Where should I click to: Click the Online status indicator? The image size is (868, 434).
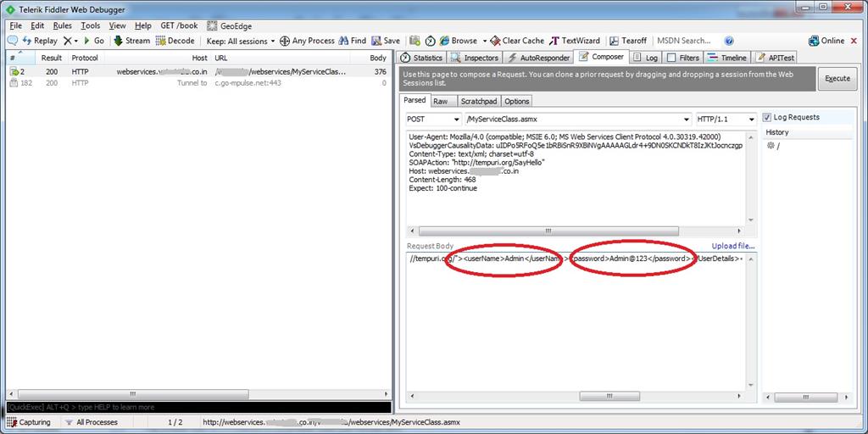pyautogui.click(x=826, y=41)
